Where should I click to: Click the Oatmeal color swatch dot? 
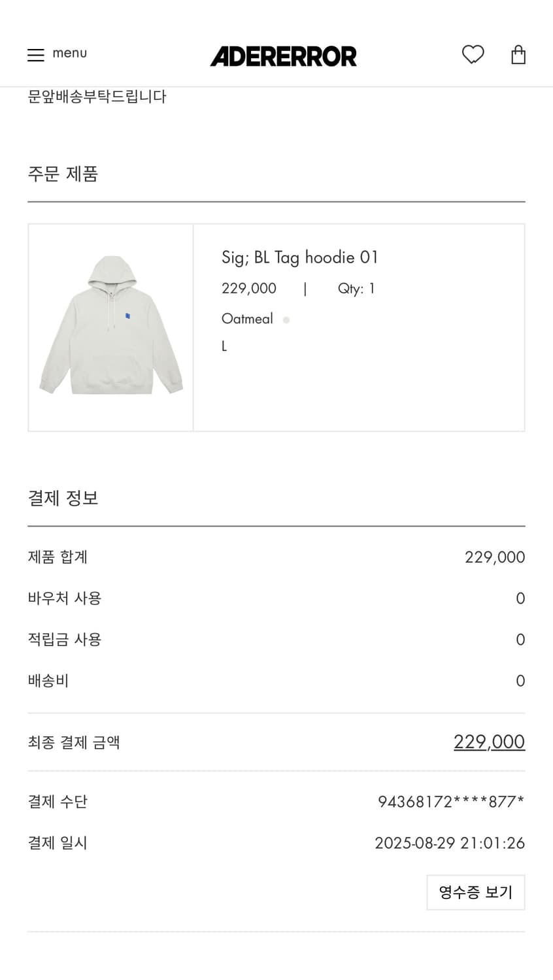286,319
